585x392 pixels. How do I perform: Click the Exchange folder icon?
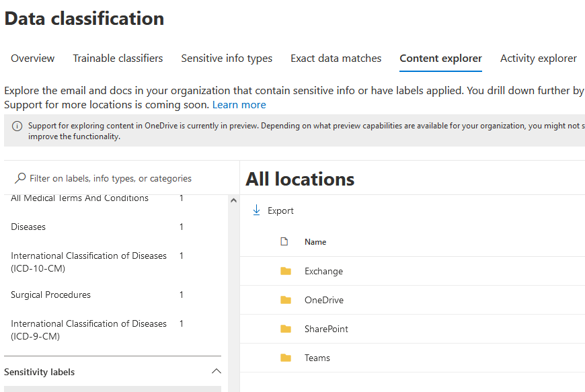point(286,271)
